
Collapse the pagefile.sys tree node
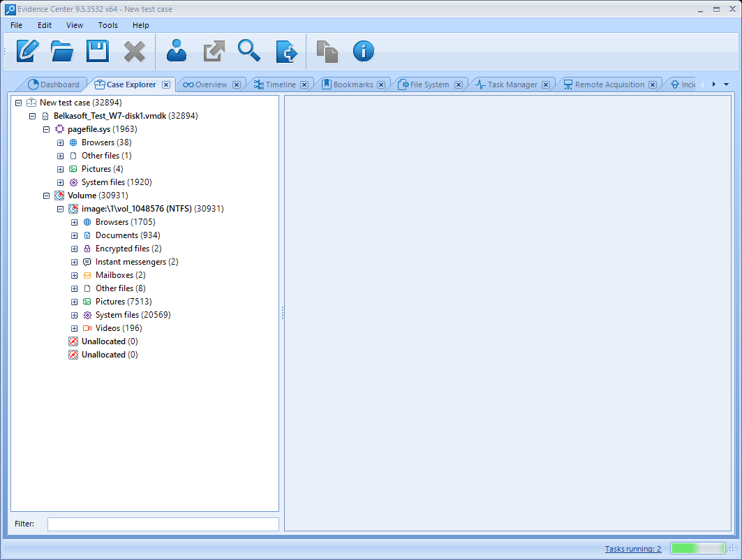(47, 129)
